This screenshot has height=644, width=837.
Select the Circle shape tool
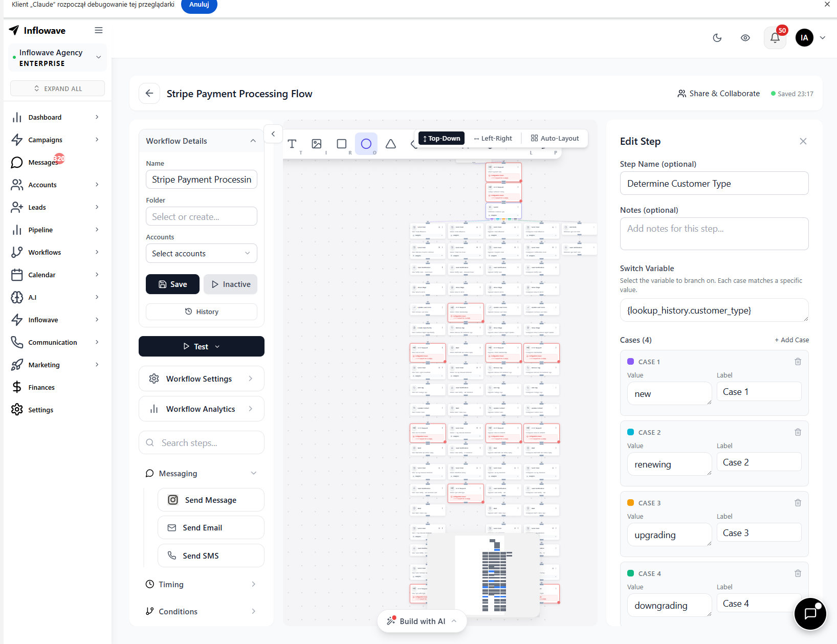pyautogui.click(x=366, y=144)
